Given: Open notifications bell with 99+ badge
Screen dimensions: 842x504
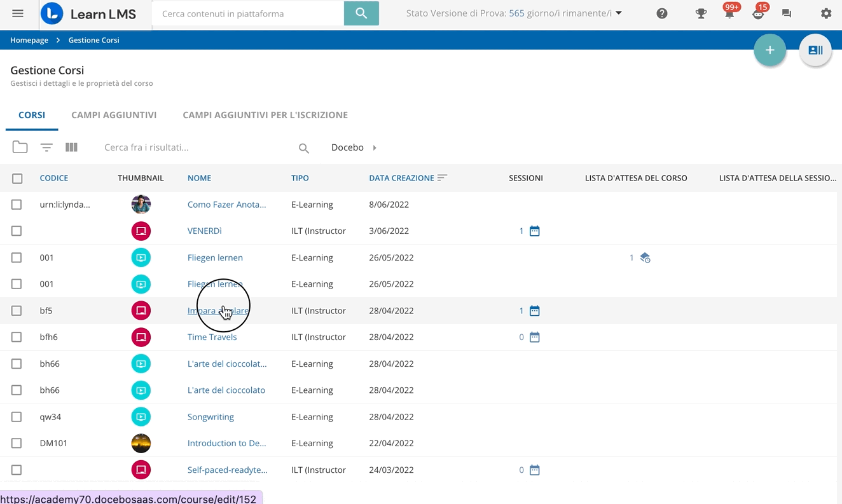Looking at the screenshot, I should pos(729,13).
